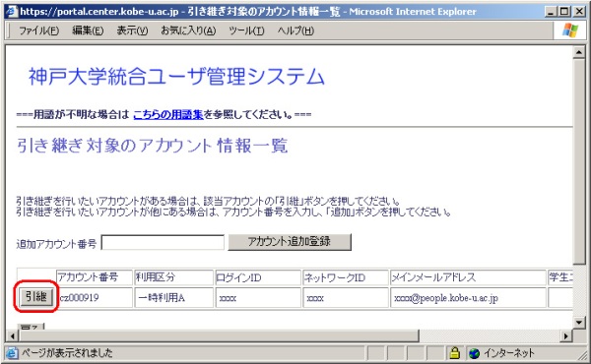Maximize the Internet Explorer window
Viewport: 591px width, 364px height.
[564, 12]
